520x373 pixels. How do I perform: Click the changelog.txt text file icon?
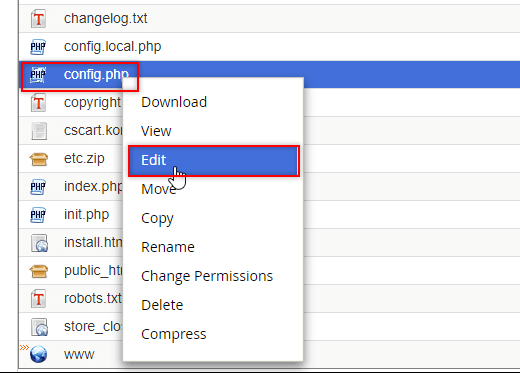38,19
